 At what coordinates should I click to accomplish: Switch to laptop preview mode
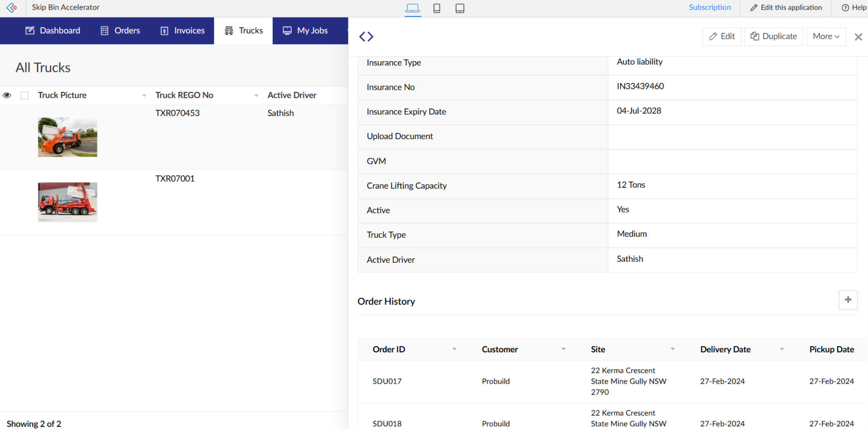tap(412, 8)
